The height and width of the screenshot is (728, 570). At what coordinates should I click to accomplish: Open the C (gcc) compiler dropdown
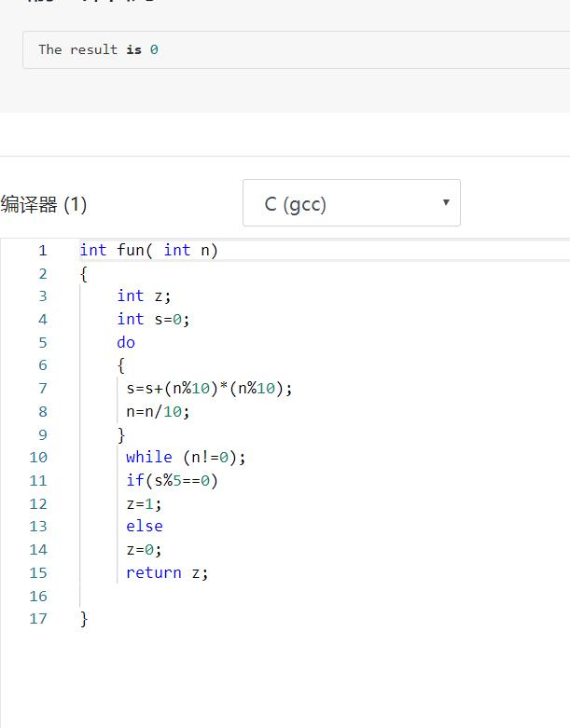click(x=351, y=203)
